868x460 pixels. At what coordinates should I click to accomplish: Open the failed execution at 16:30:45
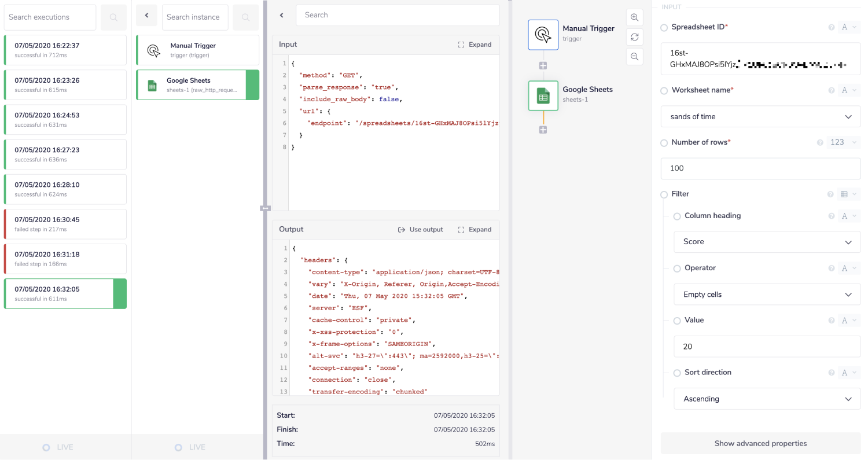pos(65,224)
